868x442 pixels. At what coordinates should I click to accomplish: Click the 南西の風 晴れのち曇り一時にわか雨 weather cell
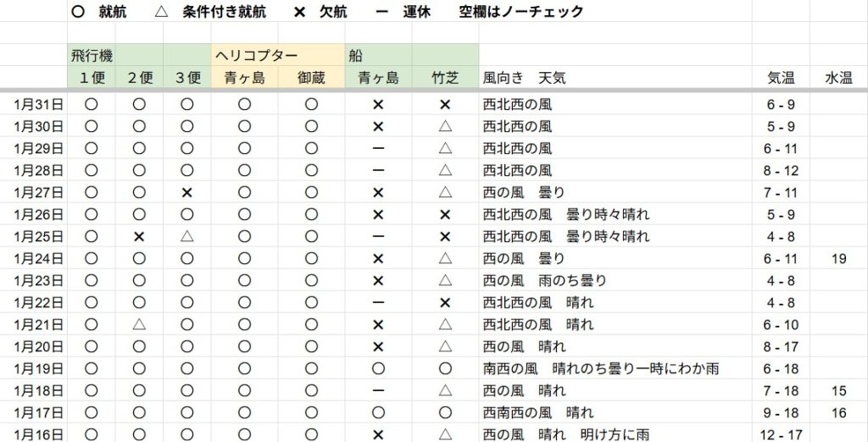pyautogui.click(x=600, y=368)
